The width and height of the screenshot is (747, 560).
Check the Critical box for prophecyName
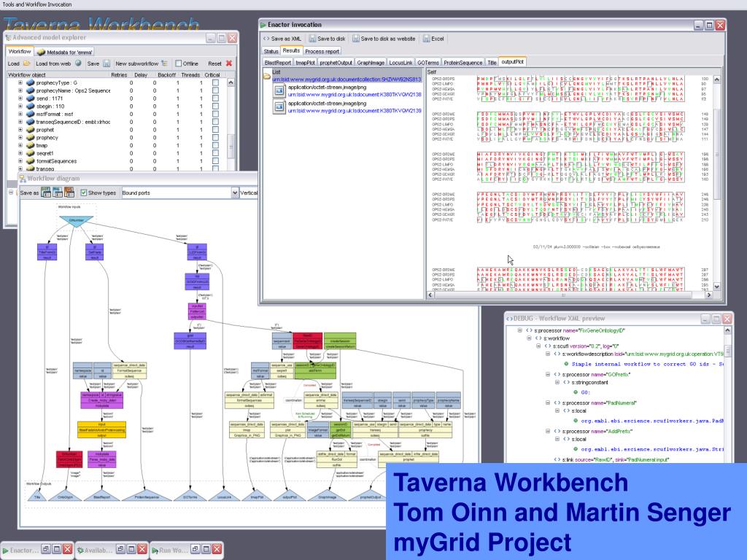(215, 90)
